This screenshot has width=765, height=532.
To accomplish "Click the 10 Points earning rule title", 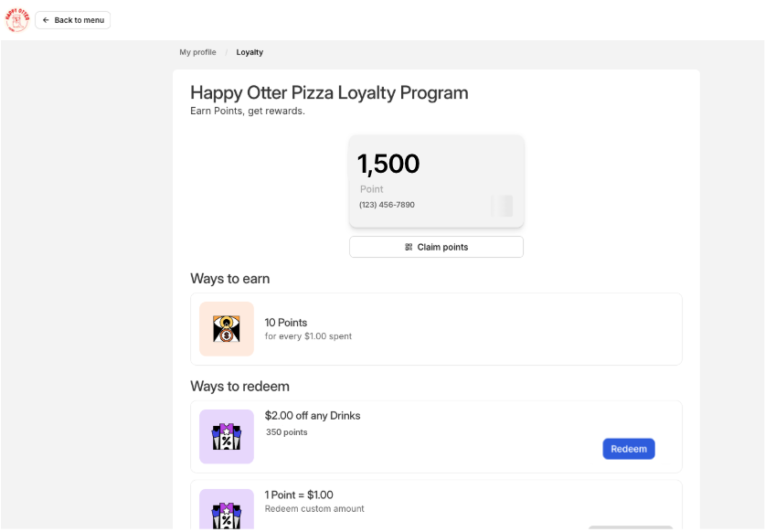I will (x=286, y=323).
